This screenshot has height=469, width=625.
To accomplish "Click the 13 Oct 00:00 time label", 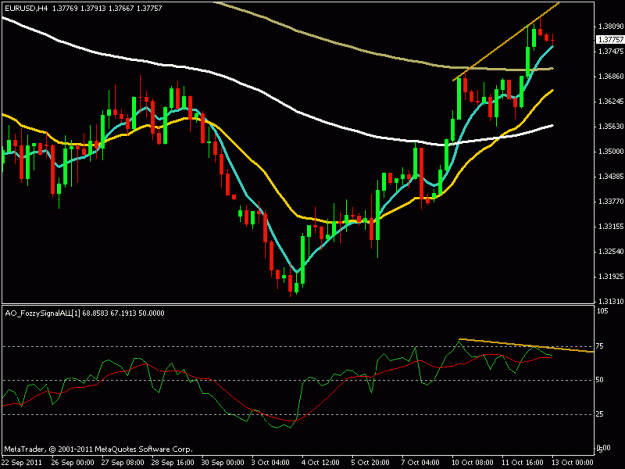I will point(572,462).
